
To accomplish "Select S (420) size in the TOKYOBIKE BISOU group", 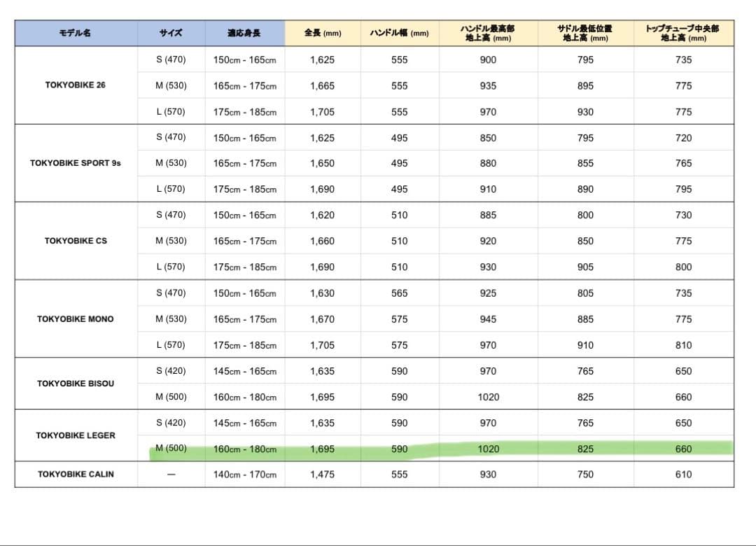I will (171, 371).
